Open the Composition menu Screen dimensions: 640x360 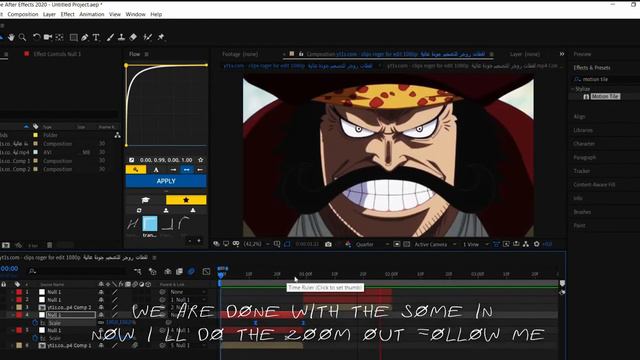click(x=23, y=14)
